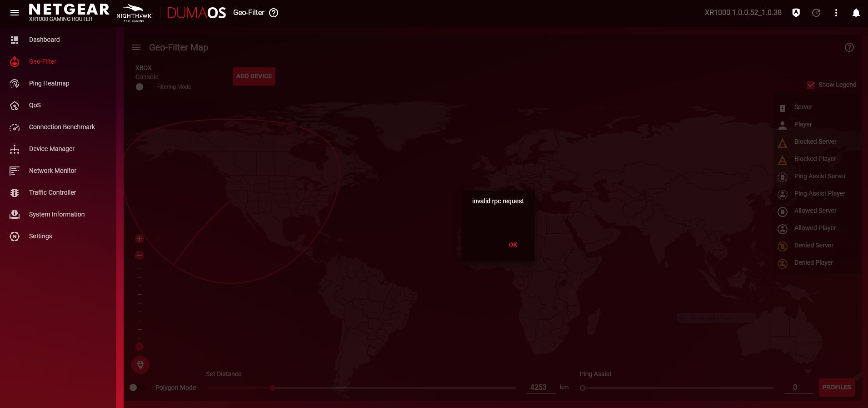
Task: Click the Ping Assist value field
Action: coord(799,387)
